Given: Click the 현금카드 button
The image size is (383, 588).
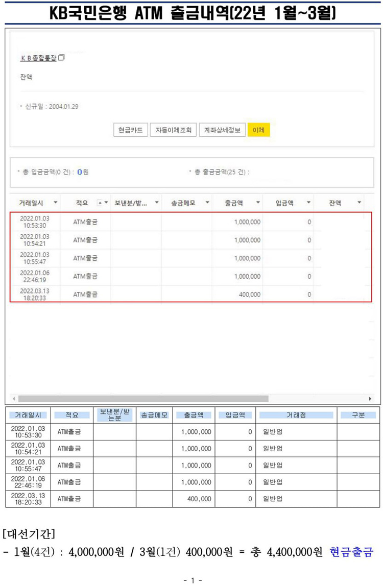Looking at the screenshot, I should coord(131,130).
